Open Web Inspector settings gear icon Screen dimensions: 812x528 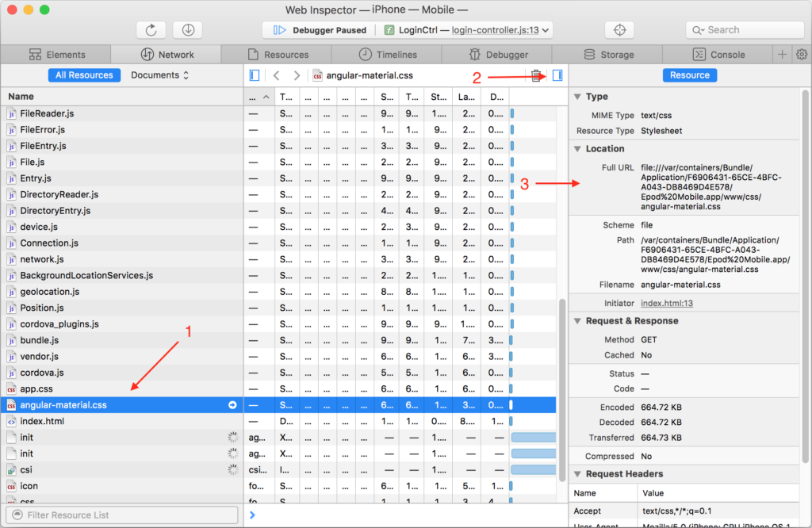tap(801, 55)
